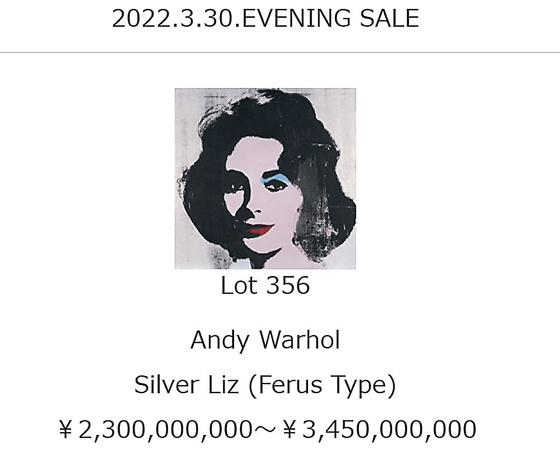
Task: Click the red lips in the portrait
Action: click(x=262, y=229)
